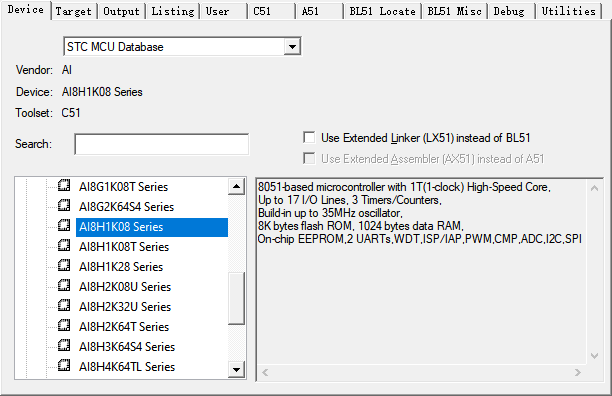
Task: Choose AI8H2K08U Series device
Action: pos(125,287)
